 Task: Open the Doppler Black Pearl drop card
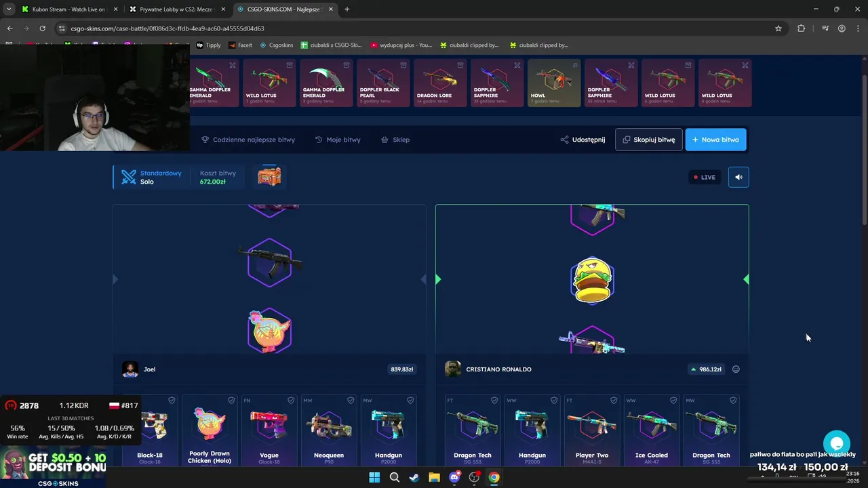coord(383,83)
